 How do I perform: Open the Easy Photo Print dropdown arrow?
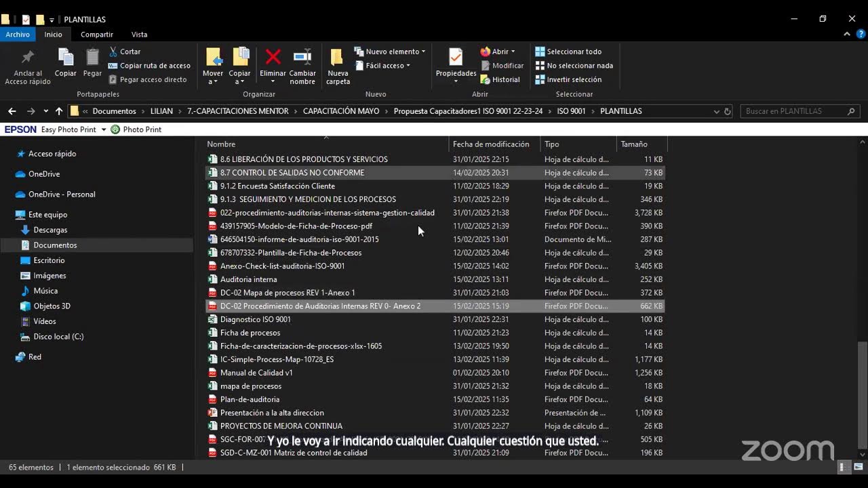coord(104,129)
